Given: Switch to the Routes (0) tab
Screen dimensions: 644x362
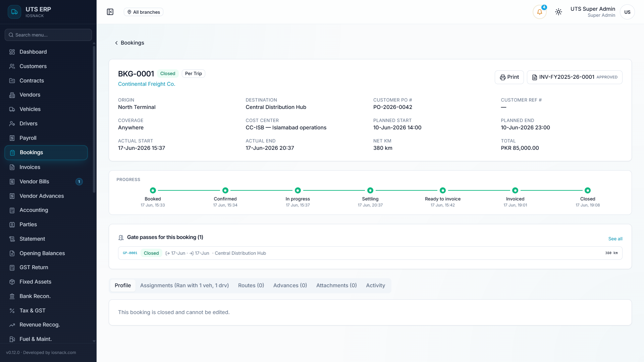Looking at the screenshot, I should (x=251, y=286).
